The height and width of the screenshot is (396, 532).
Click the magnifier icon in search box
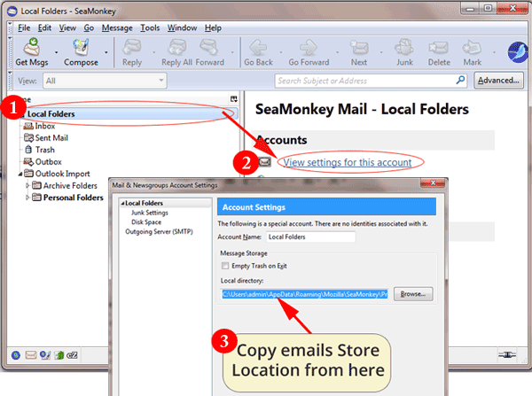point(460,81)
